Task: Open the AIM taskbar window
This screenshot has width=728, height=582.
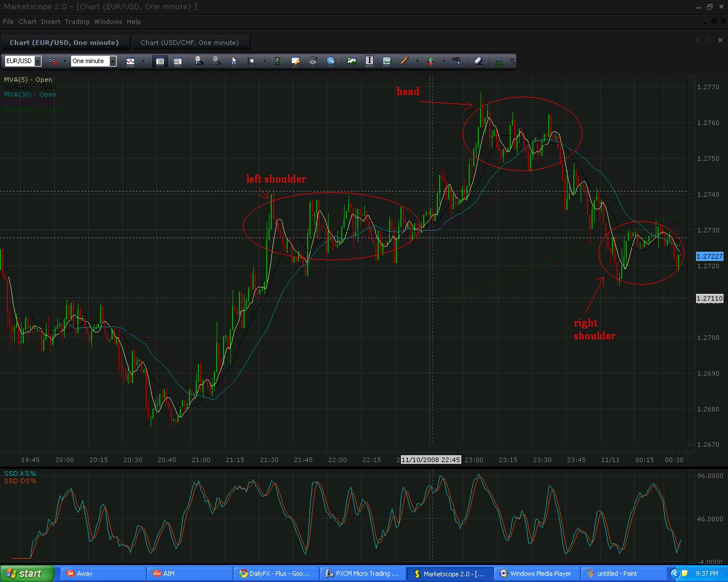Action: tap(189, 573)
